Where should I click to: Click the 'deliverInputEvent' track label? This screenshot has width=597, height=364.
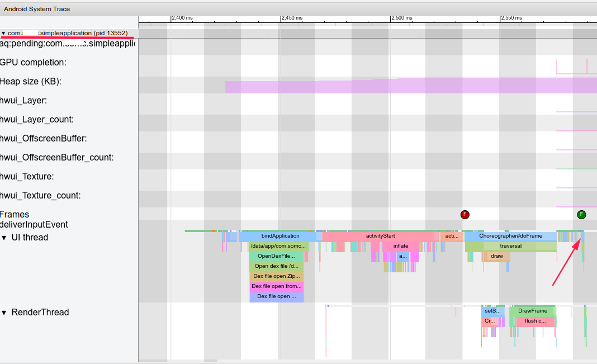[x=34, y=225]
